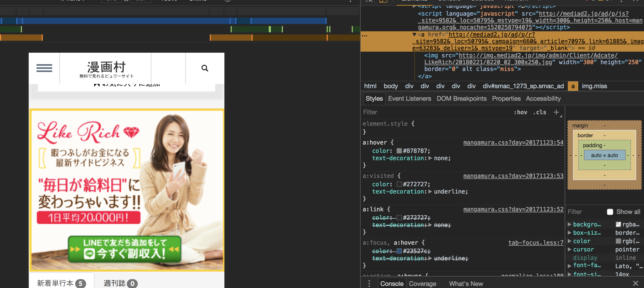644x288 pixels.
Task: Open the console drawer three-dot menu
Action: coord(369,283)
